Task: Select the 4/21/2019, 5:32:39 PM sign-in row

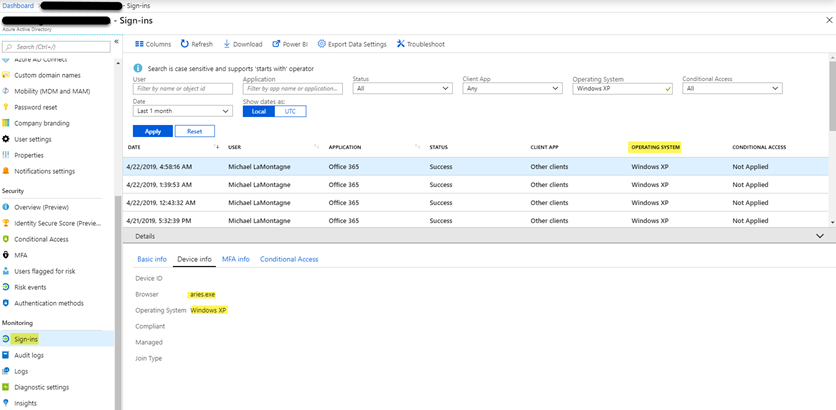Action: pyautogui.click(x=476, y=220)
